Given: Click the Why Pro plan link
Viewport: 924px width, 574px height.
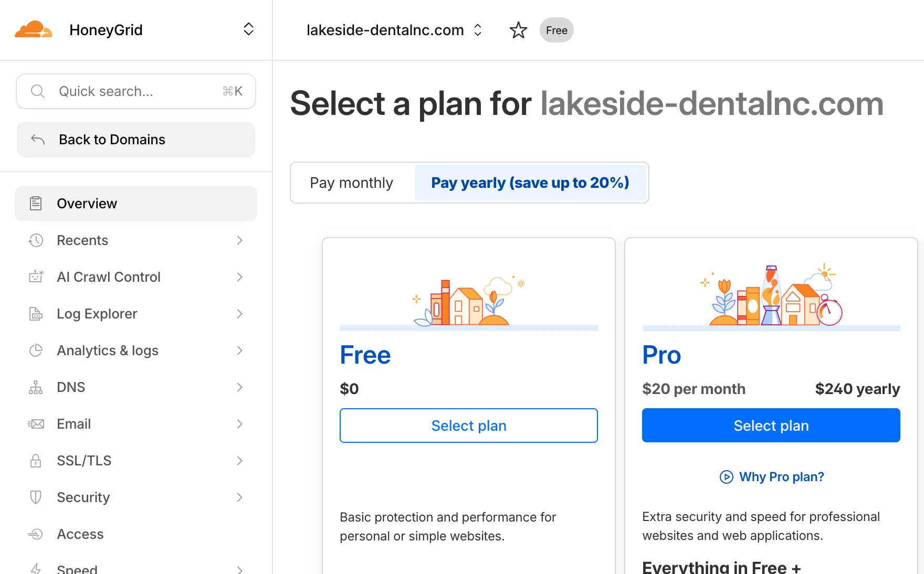Looking at the screenshot, I should point(771,476).
